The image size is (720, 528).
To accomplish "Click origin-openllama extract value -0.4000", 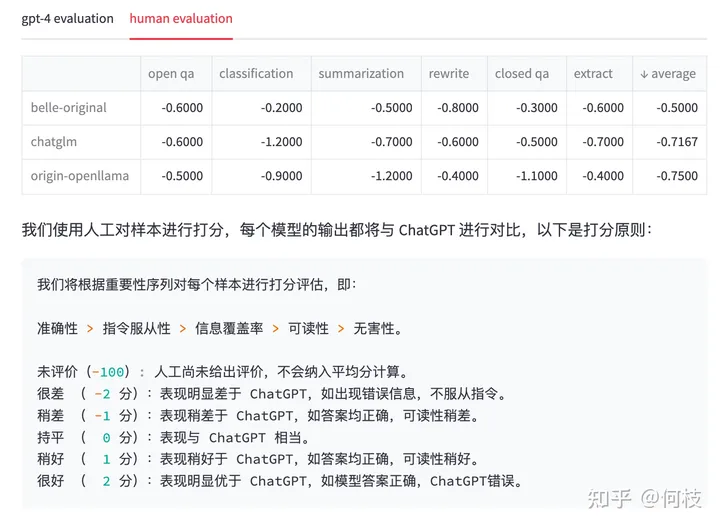I will [x=603, y=176].
